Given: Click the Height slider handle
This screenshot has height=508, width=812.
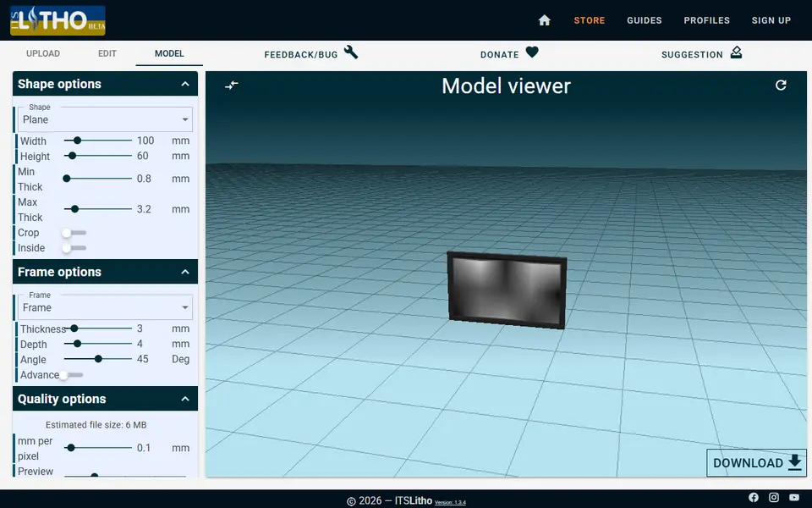Looking at the screenshot, I should click(x=72, y=156).
